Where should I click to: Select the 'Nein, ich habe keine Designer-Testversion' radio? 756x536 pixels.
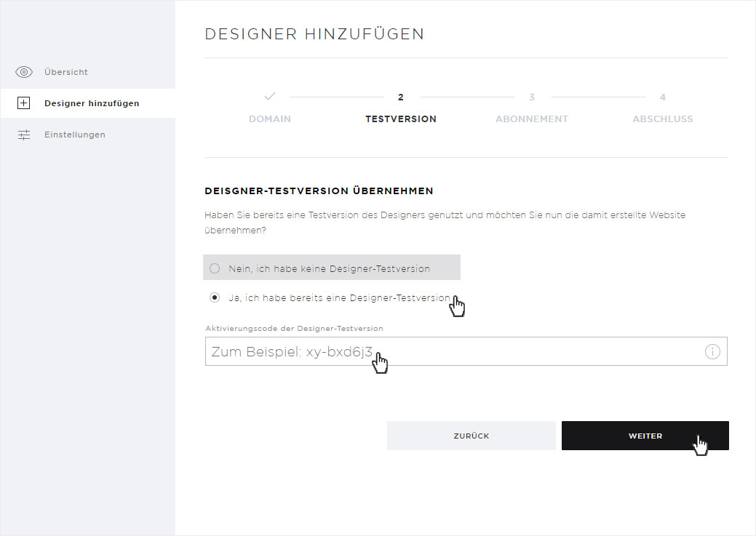click(215, 268)
